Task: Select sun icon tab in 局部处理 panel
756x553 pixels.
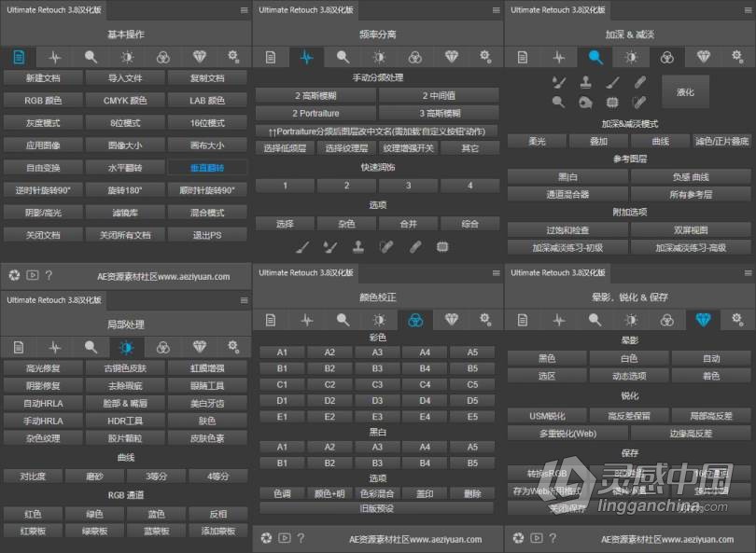Action: point(127,347)
